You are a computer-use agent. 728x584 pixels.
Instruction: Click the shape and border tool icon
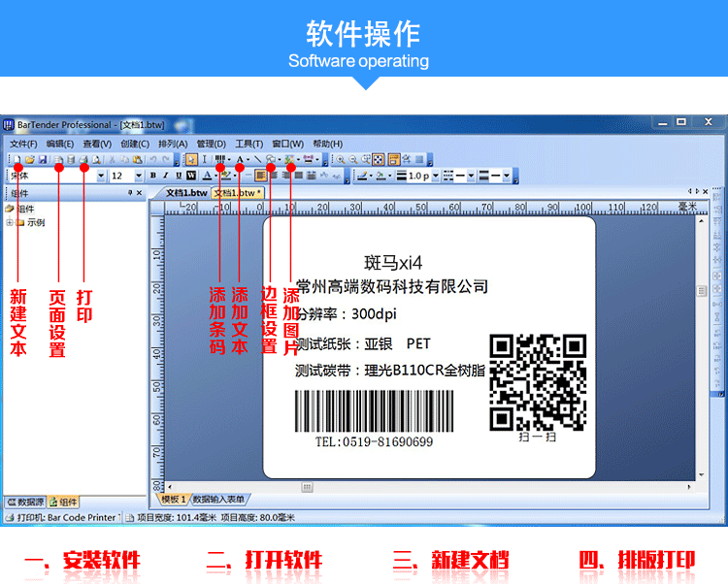[271, 159]
